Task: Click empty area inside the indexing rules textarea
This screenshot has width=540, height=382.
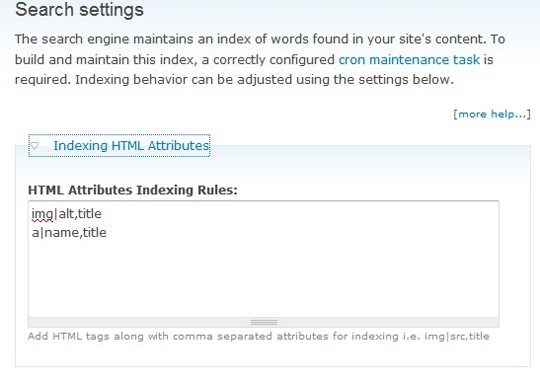Action: (263, 279)
